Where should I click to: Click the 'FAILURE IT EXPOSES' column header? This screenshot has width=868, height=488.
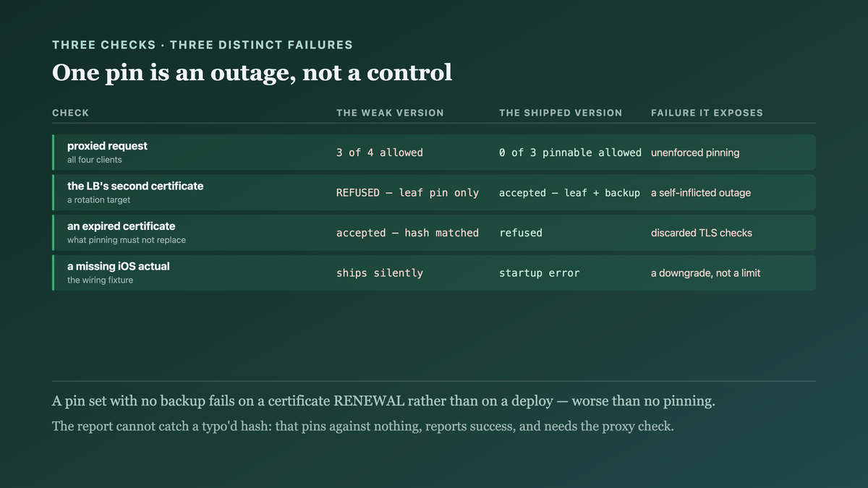707,113
